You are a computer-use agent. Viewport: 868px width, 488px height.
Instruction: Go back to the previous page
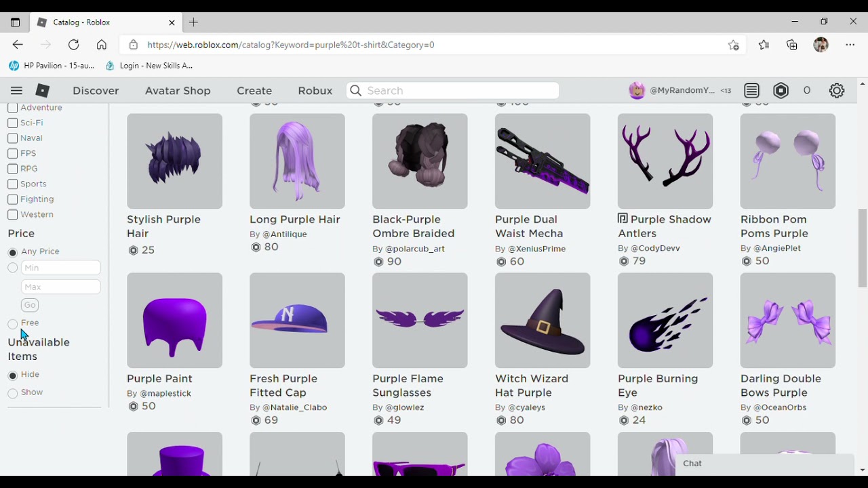click(18, 45)
